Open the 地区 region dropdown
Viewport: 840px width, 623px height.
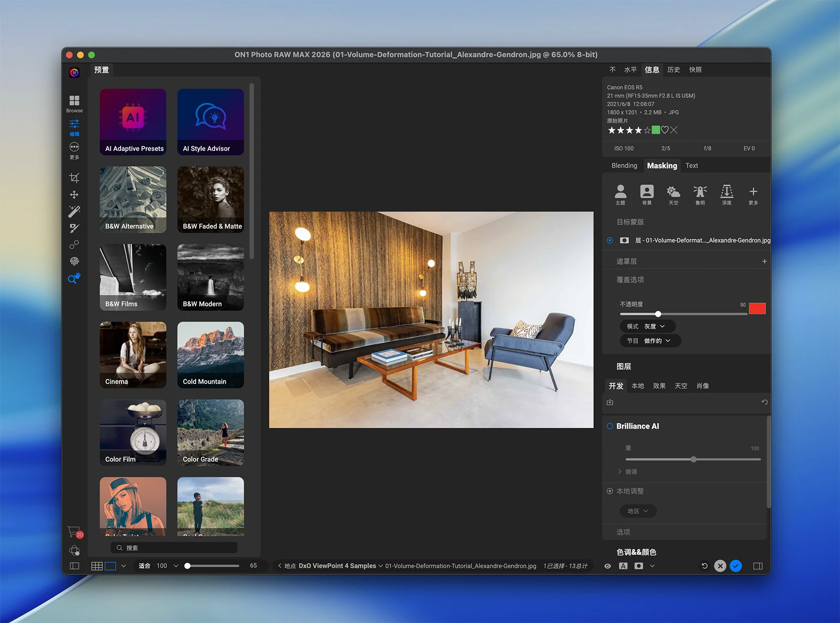point(638,511)
